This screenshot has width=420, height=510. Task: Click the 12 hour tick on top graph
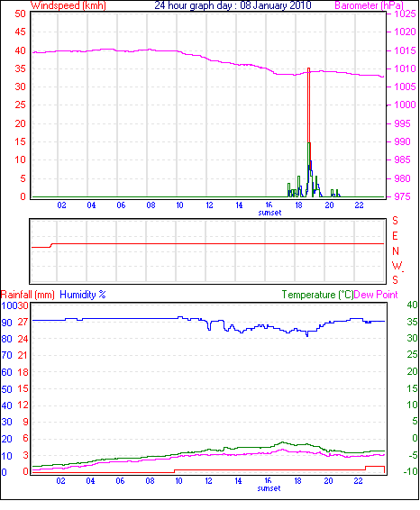[209, 205]
